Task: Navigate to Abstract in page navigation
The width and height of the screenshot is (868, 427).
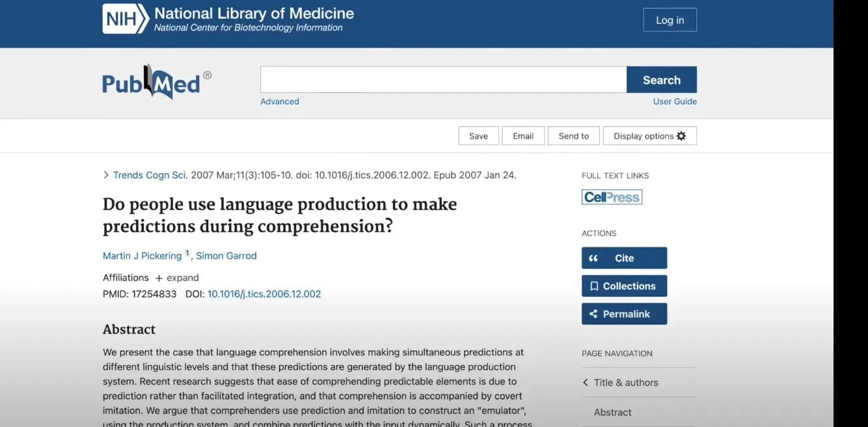Action: (612, 413)
